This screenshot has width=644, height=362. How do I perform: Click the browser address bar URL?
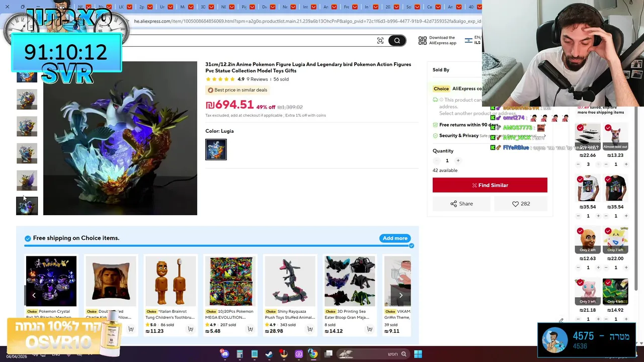(307, 22)
